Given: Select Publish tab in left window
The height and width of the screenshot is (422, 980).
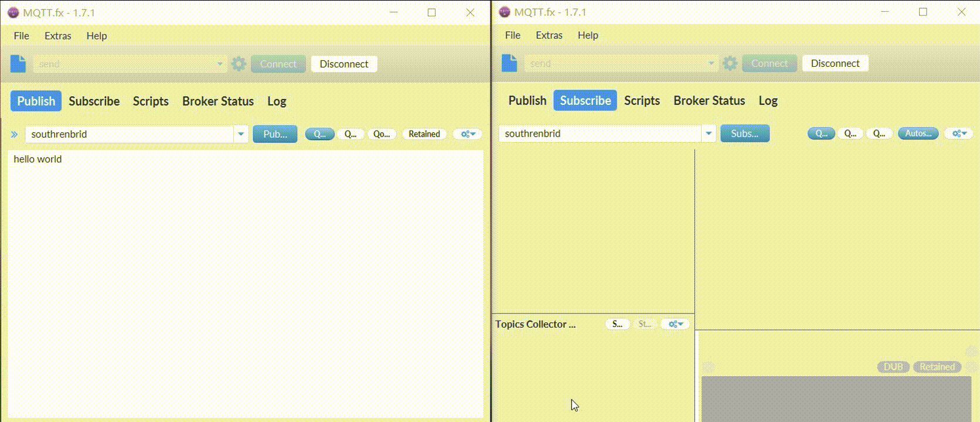Looking at the screenshot, I should click(x=36, y=101).
